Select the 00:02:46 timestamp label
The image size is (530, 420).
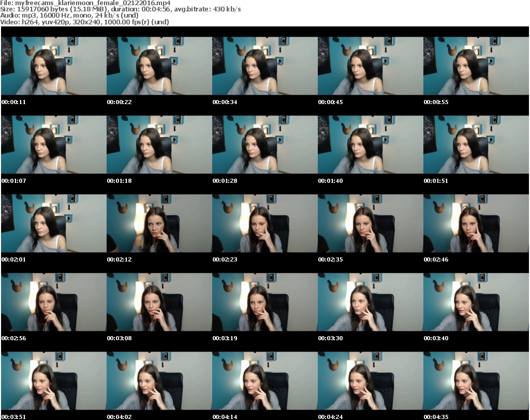click(x=436, y=259)
